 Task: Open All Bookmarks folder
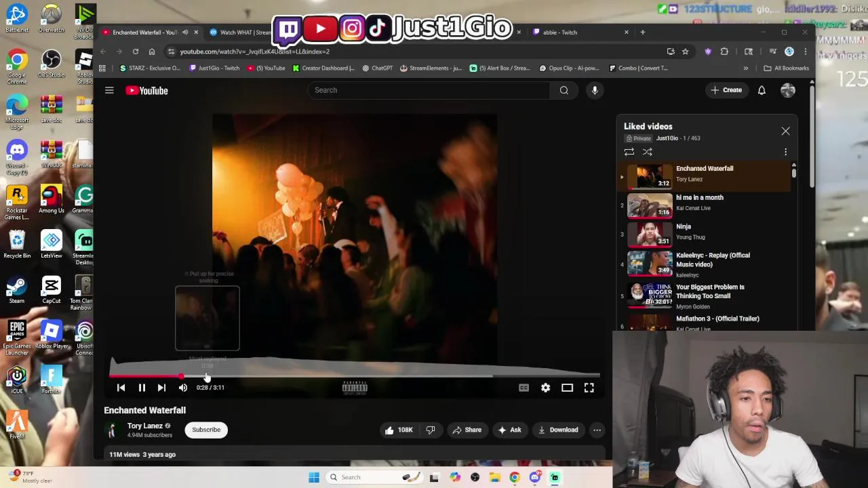pyautogui.click(x=786, y=68)
